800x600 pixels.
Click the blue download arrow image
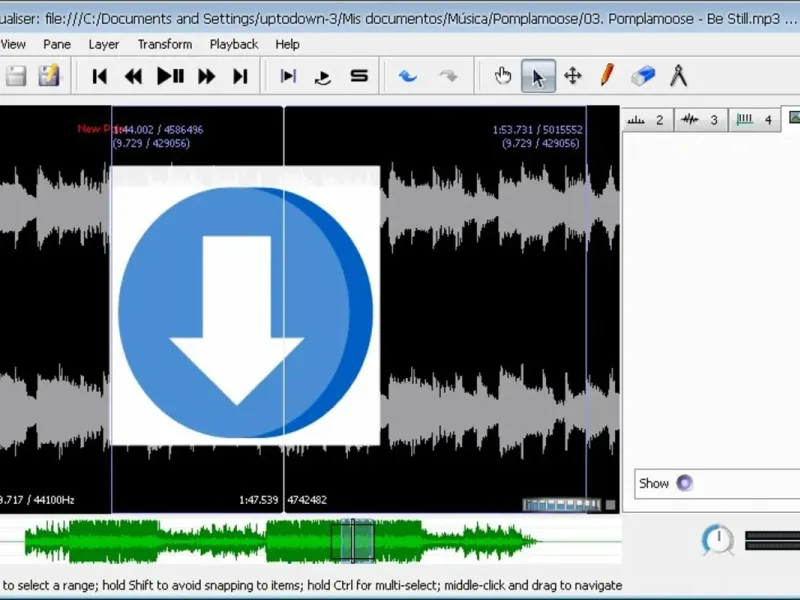(x=245, y=306)
